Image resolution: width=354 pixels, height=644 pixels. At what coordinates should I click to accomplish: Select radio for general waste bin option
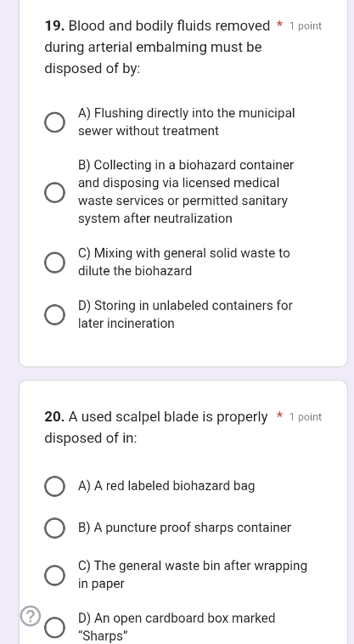pyautogui.click(x=54, y=575)
